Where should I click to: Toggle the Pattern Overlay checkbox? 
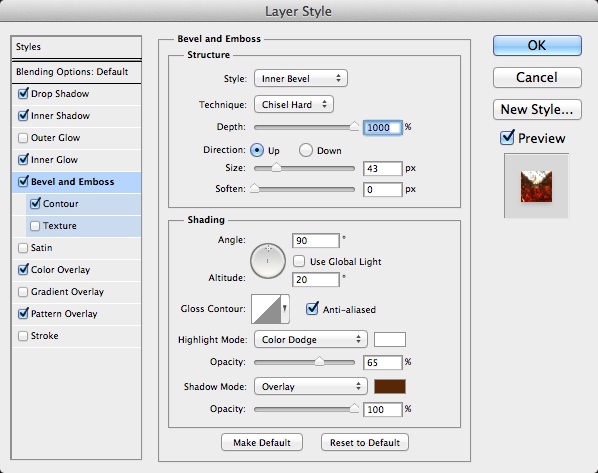click(23, 314)
